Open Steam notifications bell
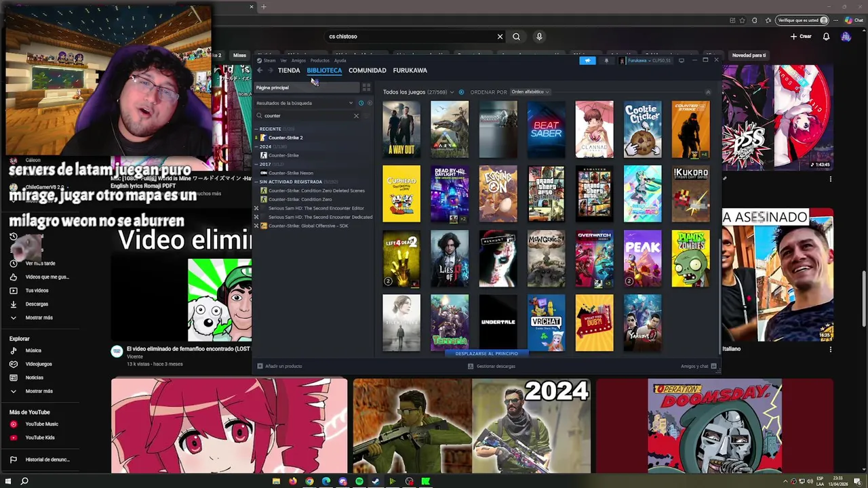The height and width of the screenshot is (488, 868). point(606,60)
